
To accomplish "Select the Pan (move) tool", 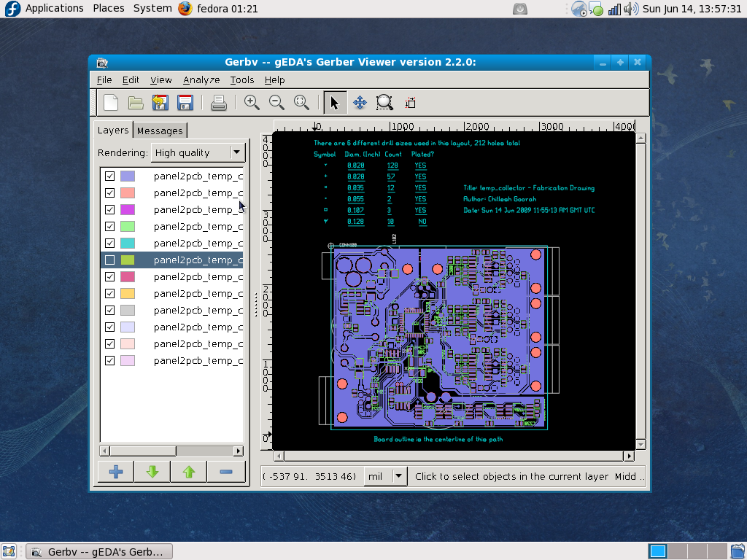I will [x=360, y=102].
